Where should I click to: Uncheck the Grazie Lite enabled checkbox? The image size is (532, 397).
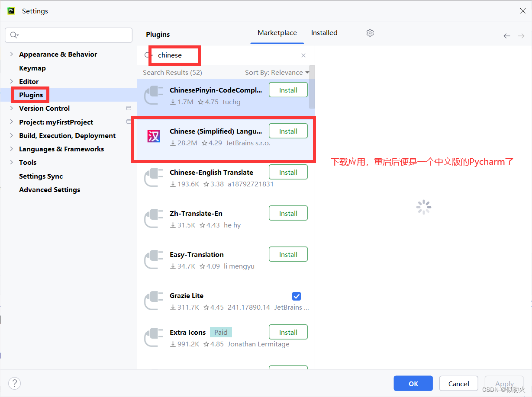click(297, 296)
